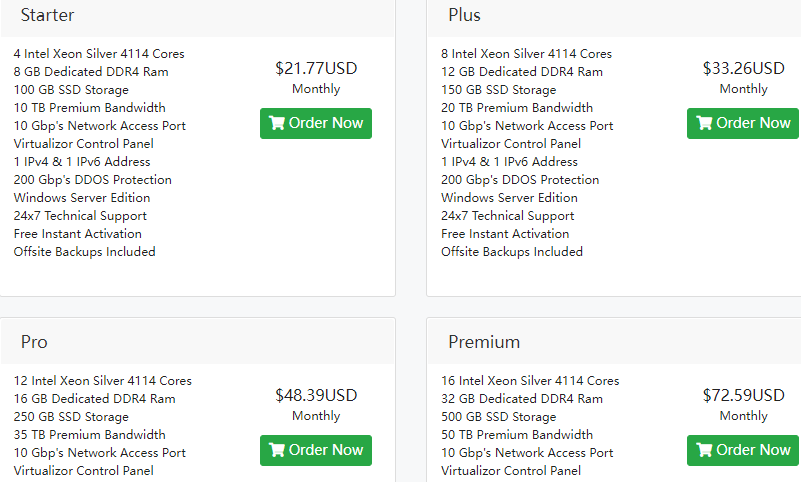Click cart icon on Plus Order Now
The image size is (801, 482).
(x=704, y=124)
